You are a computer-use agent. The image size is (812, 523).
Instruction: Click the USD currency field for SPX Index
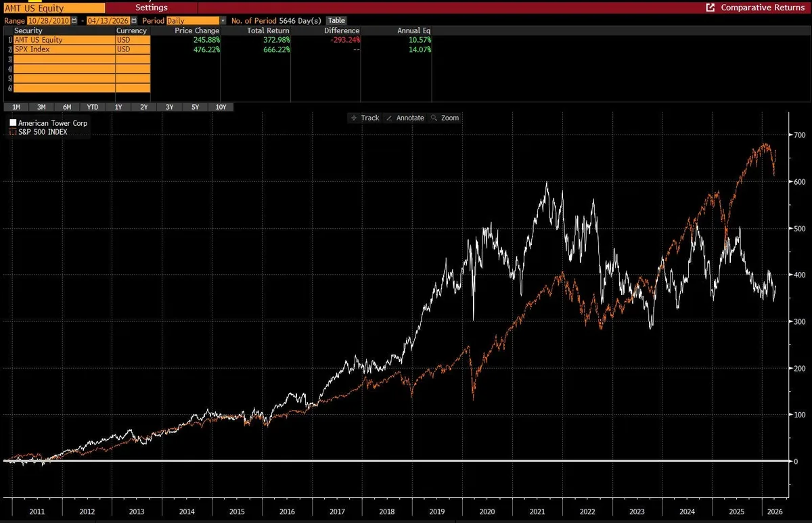131,49
